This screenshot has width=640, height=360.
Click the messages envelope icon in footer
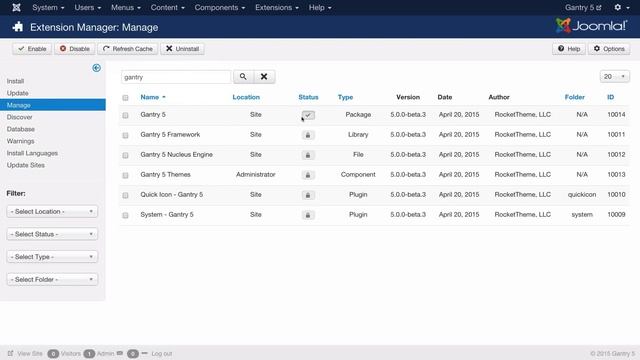120,353
